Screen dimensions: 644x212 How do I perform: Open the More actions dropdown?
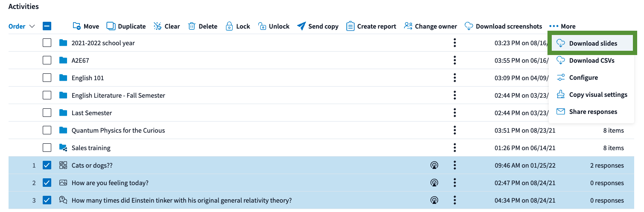coord(562,26)
